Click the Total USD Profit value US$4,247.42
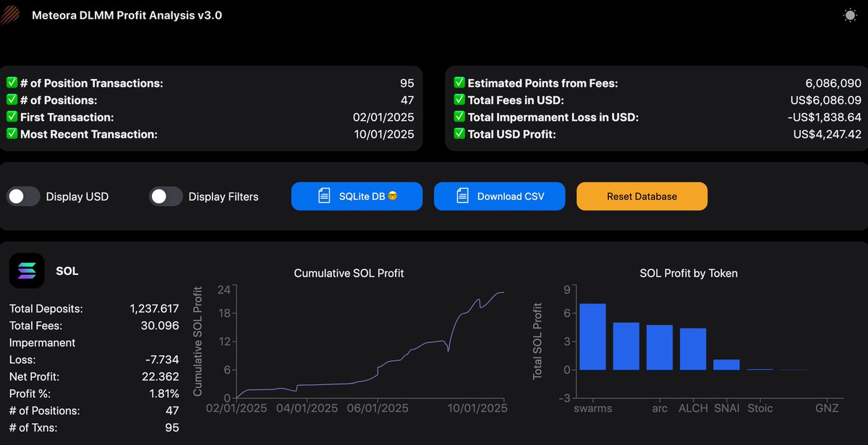This screenshot has width=868, height=445. click(x=827, y=134)
